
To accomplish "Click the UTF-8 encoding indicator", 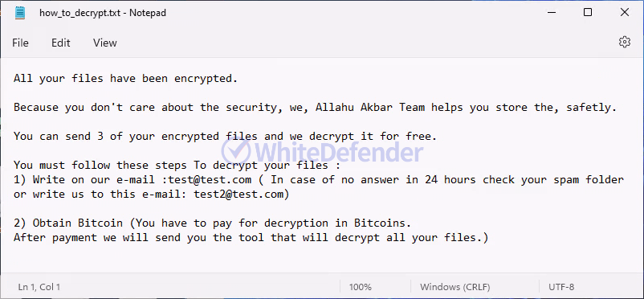I will point(561,287).
